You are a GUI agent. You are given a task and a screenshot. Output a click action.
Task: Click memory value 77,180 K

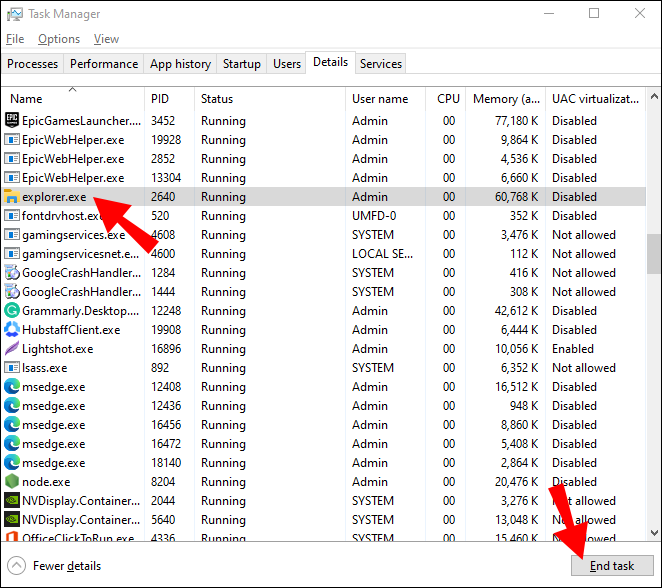(x=516, y=121)
